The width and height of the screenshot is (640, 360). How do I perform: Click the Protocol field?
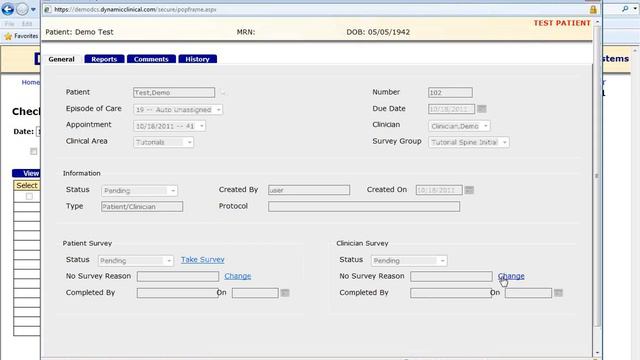click(364, 207)
